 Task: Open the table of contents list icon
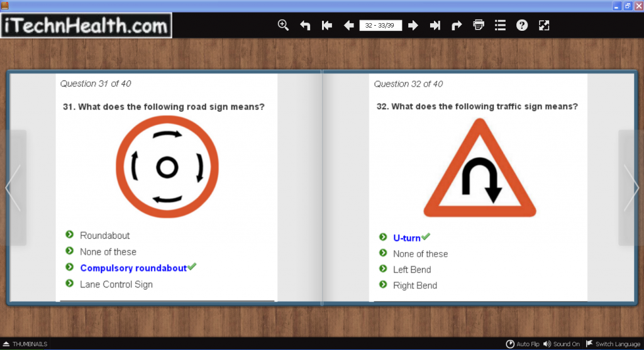tap(500, 25)
